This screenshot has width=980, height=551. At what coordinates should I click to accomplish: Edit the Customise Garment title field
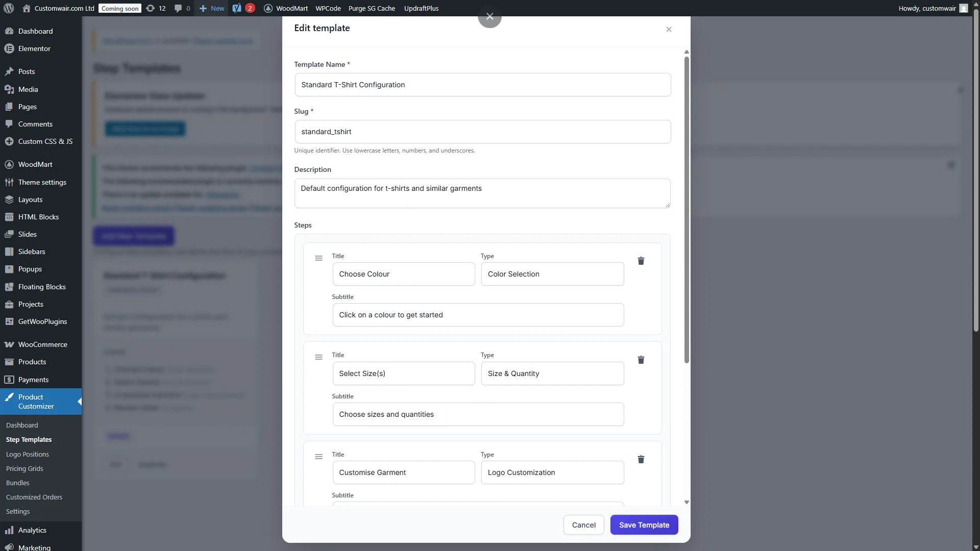(x=403, y=472)
